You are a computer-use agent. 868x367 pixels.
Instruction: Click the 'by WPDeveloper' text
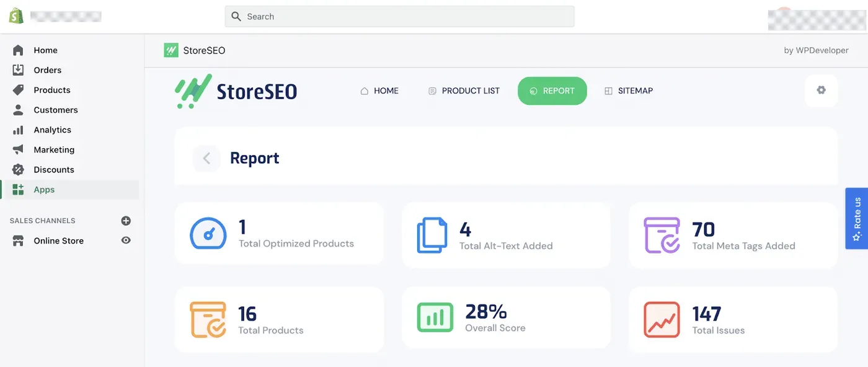(x=816, y=51)
